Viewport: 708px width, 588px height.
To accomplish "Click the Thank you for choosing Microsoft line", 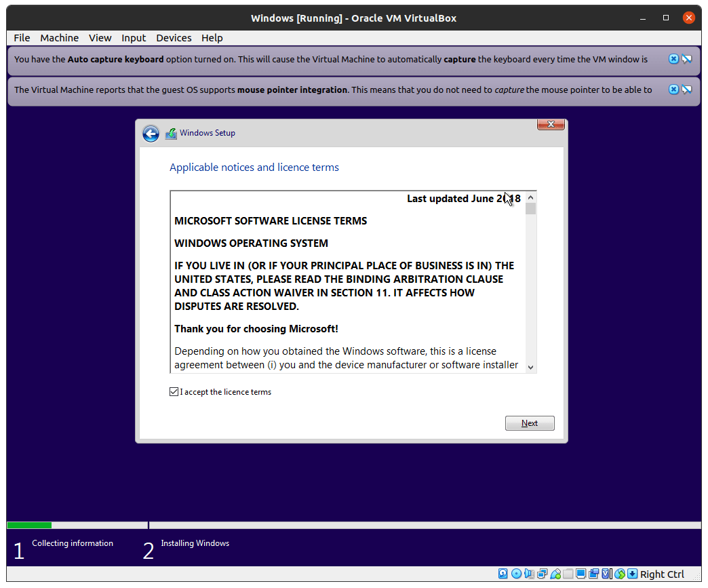I will click(x=256, y=329).
